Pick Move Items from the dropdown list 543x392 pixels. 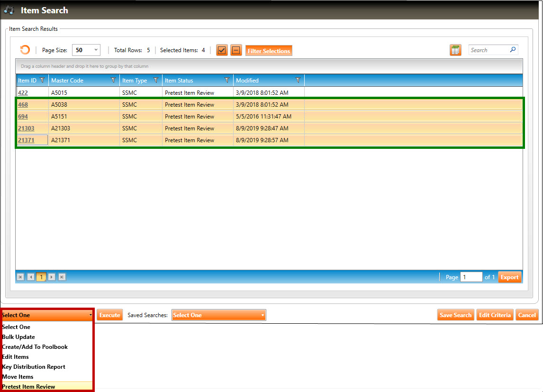coord(18,377)
